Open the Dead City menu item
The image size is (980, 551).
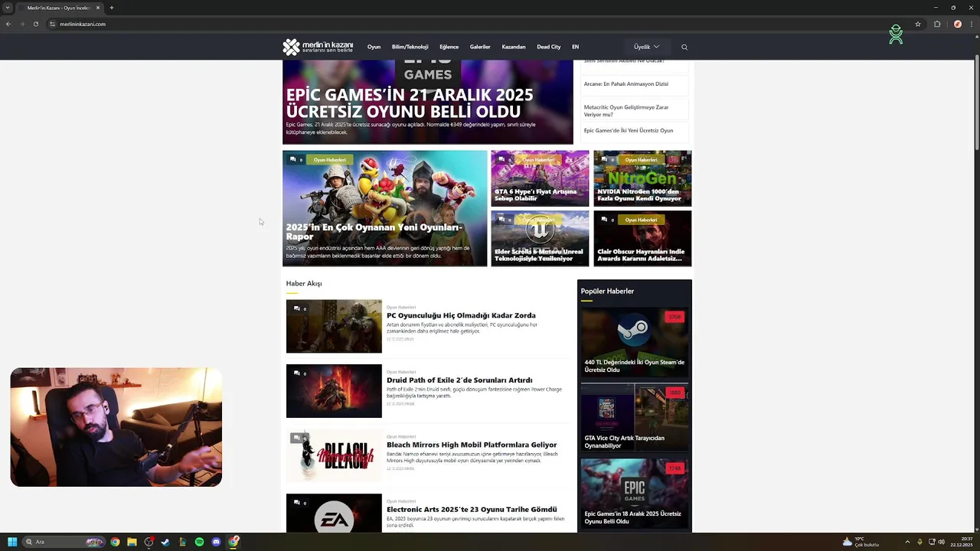click(549, 47)
